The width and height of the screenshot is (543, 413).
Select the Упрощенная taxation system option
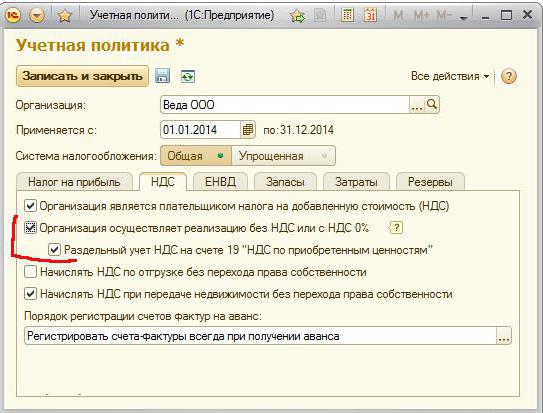click(x=283, y=156)
